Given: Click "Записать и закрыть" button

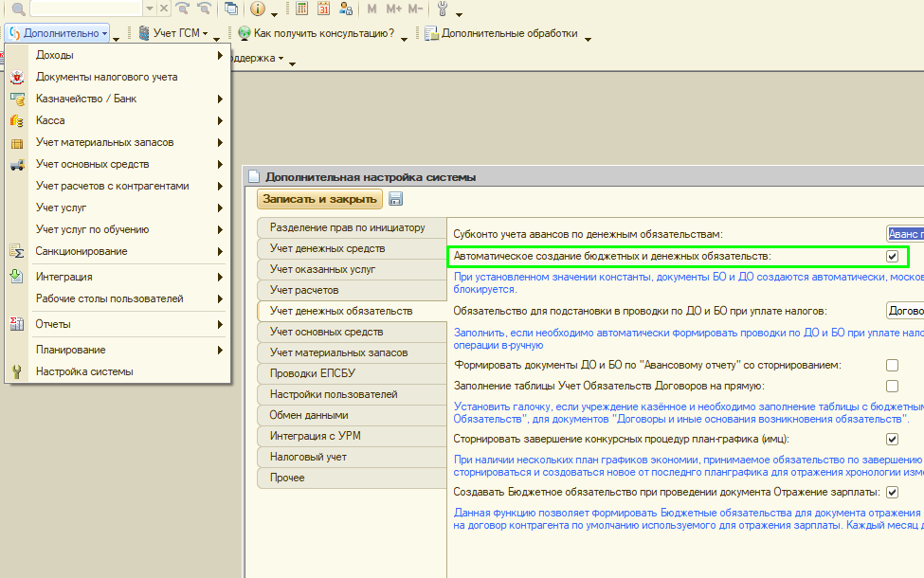Looking at the screenshot, I should (319, 199).
